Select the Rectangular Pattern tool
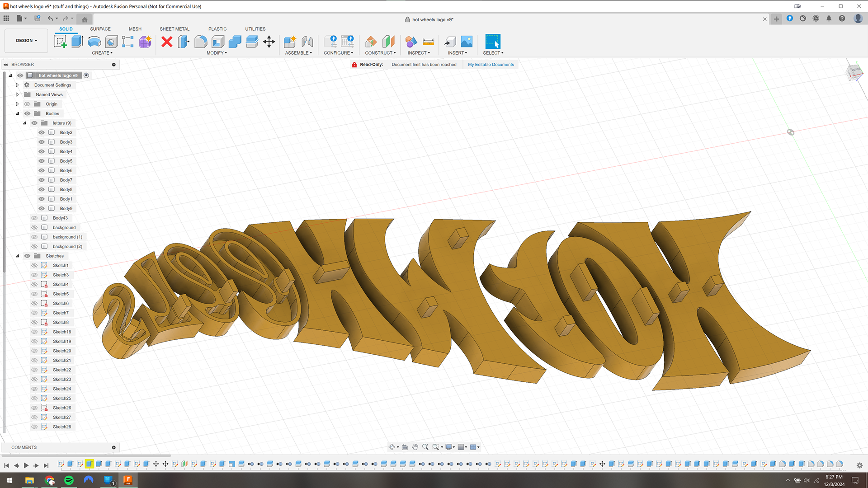Image resolution: width=868 pixels, height=488 pixels. coord(128,42)
